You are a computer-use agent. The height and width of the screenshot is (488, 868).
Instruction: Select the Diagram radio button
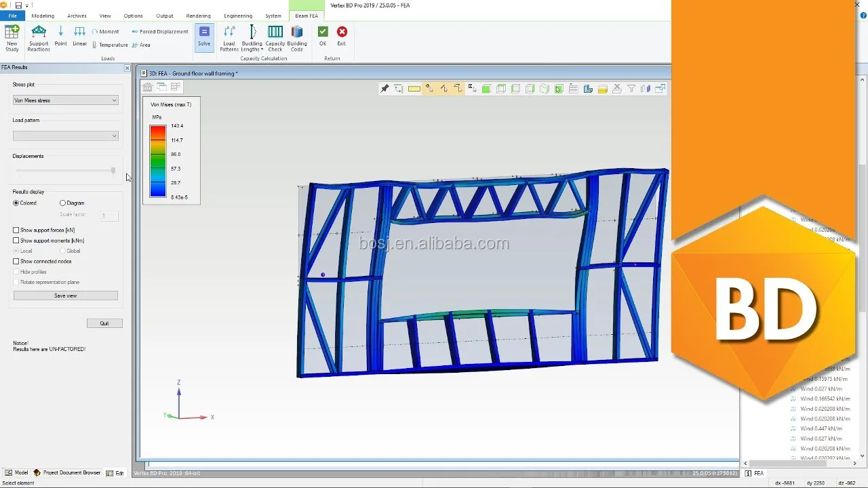(x=63, y=203)
